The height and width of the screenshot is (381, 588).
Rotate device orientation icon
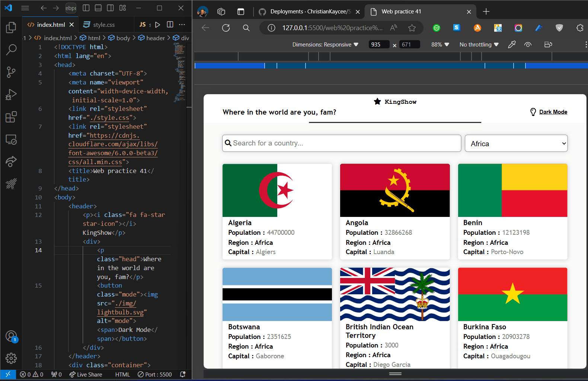tap(548, 45)
